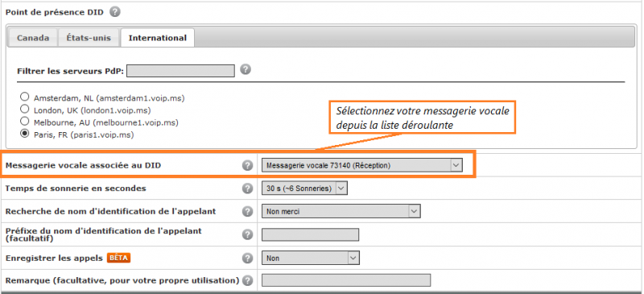Show help for Messagerie vocale associée au DID
Viewport: 644px width, 294px height.
coord(247,165)
